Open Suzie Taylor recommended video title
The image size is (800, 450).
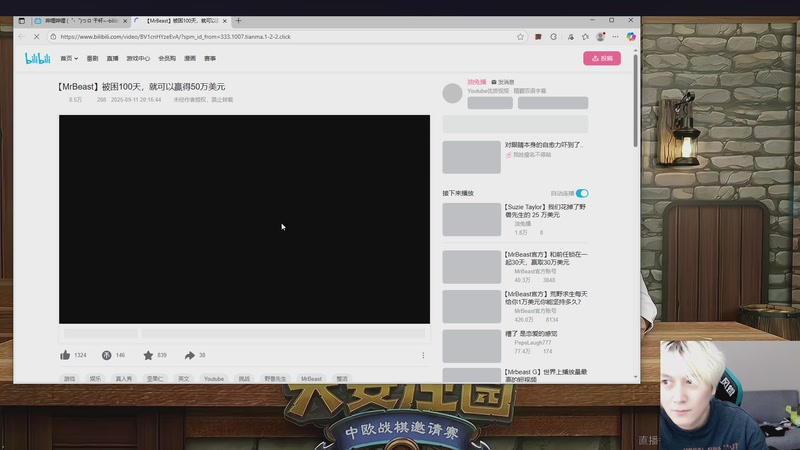pyautogui.click(x=545, y=211)
